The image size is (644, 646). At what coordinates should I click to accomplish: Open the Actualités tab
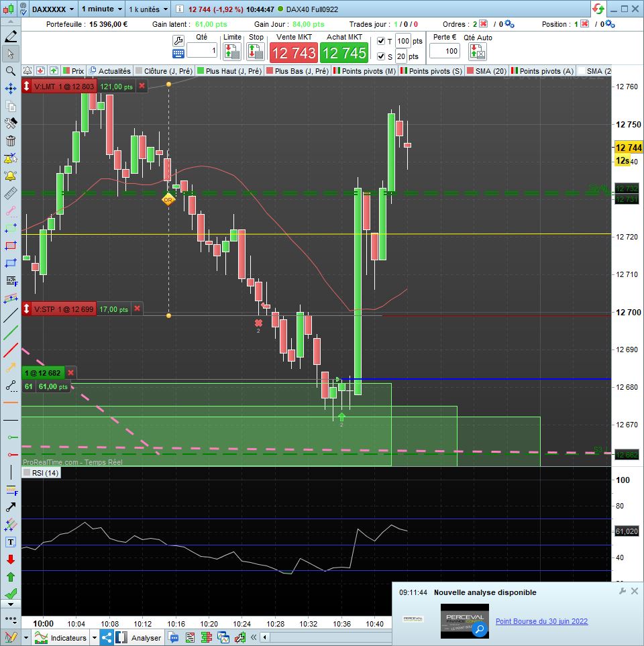pyautogui.click(x=110, y=71)
